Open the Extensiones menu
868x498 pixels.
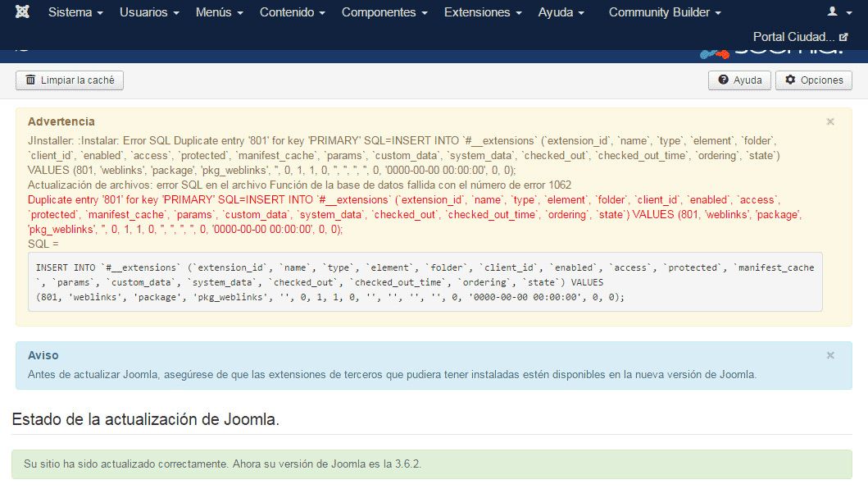[x=483, y=12]
